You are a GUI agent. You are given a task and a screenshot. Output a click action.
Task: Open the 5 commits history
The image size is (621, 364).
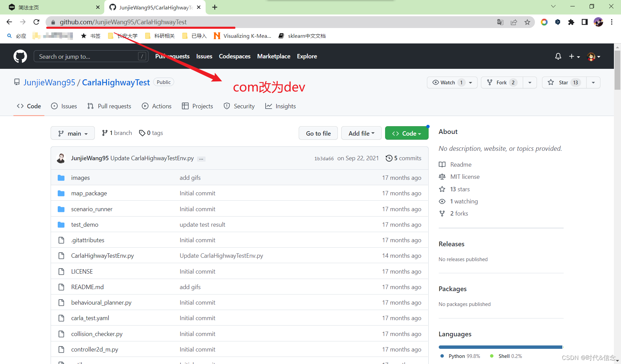(403, 158)
